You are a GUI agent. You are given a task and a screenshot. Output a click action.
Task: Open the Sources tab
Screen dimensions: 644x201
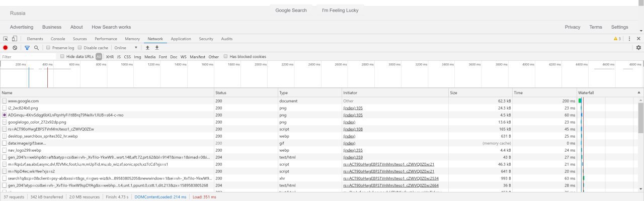80,39
